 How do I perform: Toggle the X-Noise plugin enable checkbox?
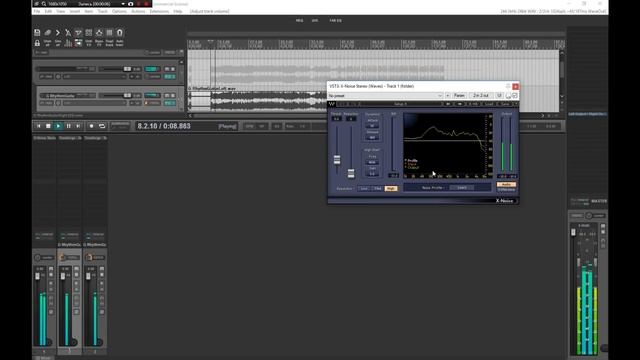point(515,96)
